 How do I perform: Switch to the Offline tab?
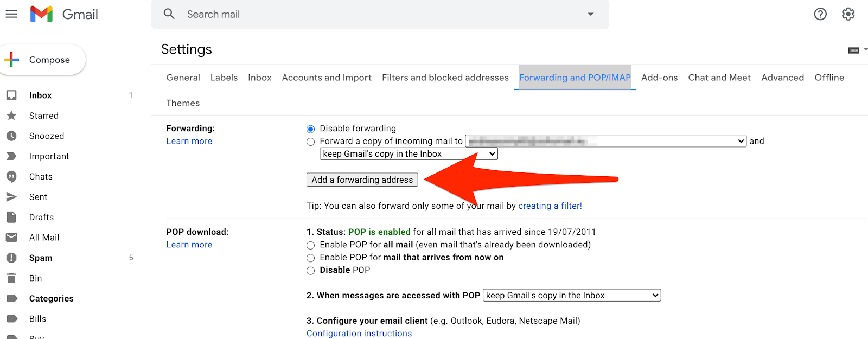click(x=829, y=78)
